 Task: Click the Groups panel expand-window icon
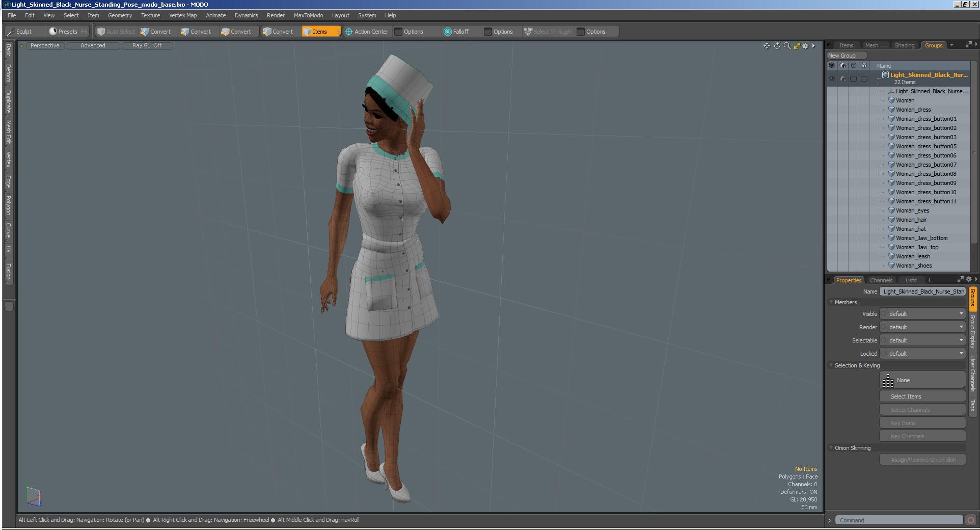[968, 45]
